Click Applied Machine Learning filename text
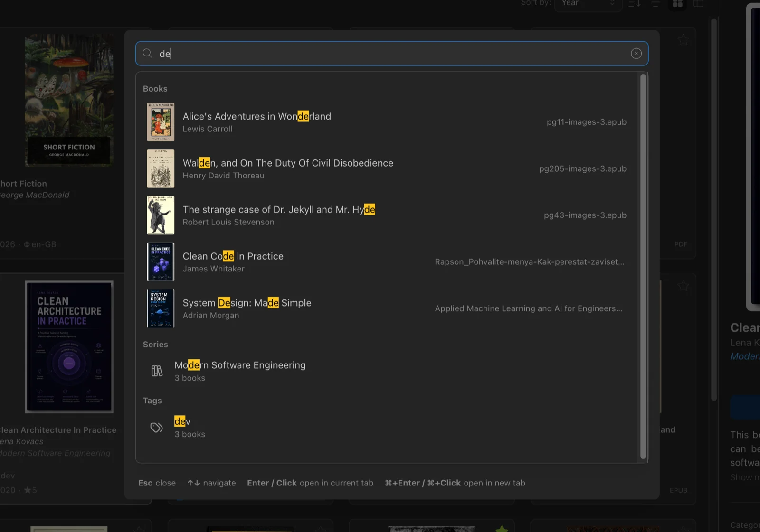This screenshot has height=532, width=760. (528, 308)
